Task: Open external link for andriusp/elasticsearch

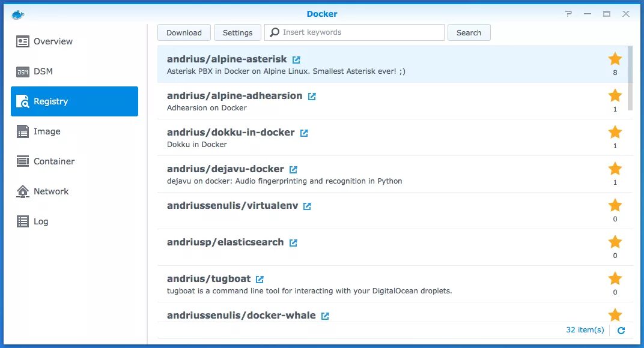Action: coord(293,242)
